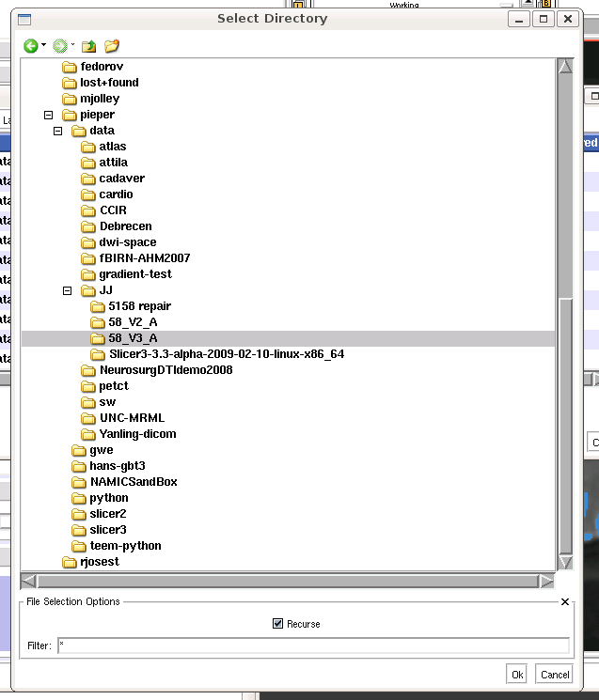This screenshot has height=700, width=599.
Task: Toggle the Recurse checkbox
Action: click(x=277, y=624)
